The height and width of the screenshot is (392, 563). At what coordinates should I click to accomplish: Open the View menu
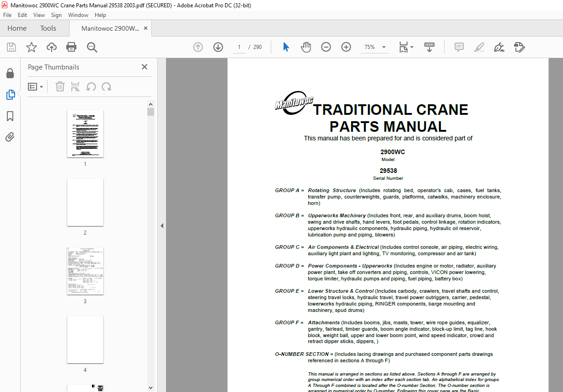pos(39,15)
